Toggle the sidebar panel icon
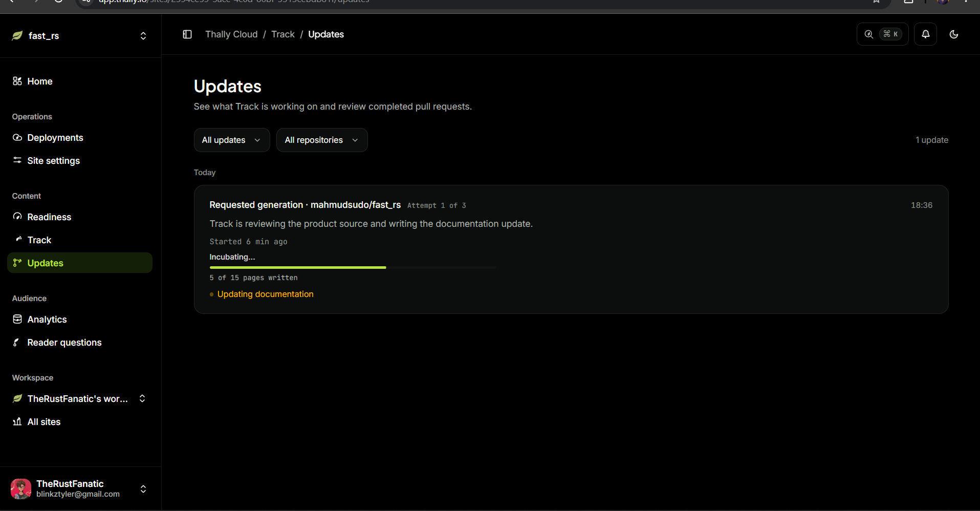The height and width of the screenshot is (511, 980). [187, 34]
